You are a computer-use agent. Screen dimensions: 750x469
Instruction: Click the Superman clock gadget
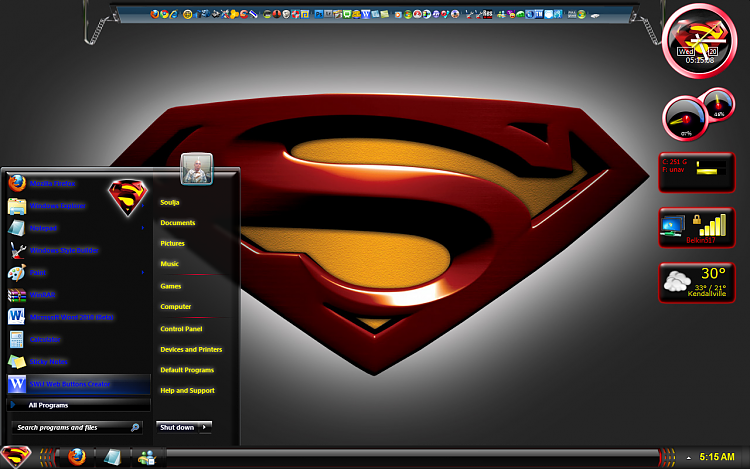point(699,41)
